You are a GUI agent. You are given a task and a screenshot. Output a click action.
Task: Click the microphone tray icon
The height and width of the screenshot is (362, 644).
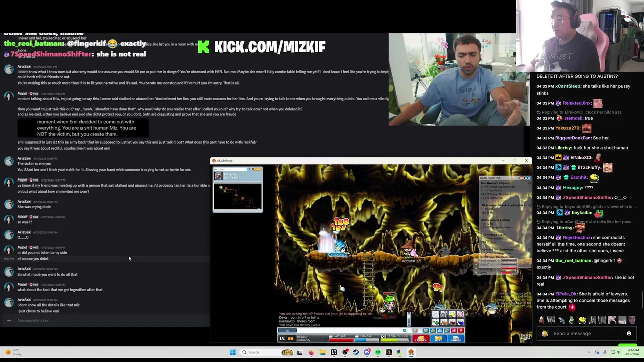coord(605,352)
